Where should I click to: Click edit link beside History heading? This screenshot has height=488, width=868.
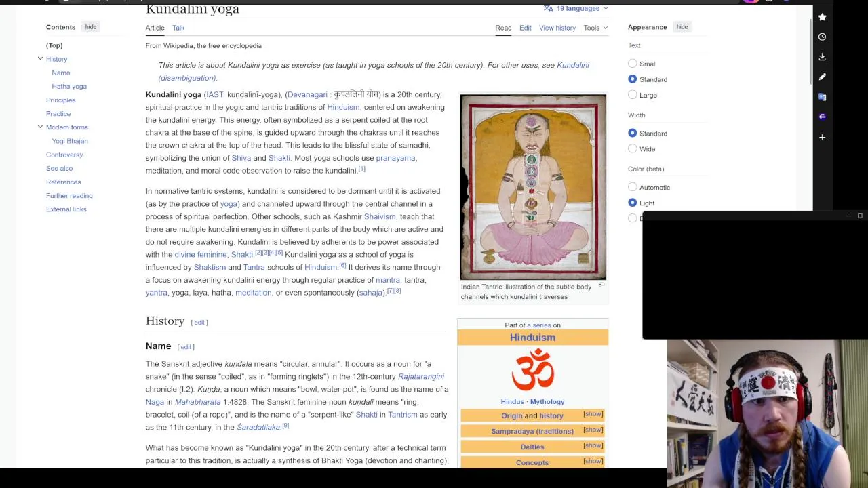point(199,322)
